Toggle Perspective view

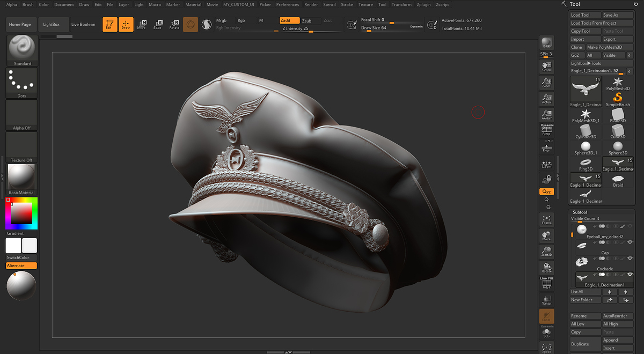[546, 130]
